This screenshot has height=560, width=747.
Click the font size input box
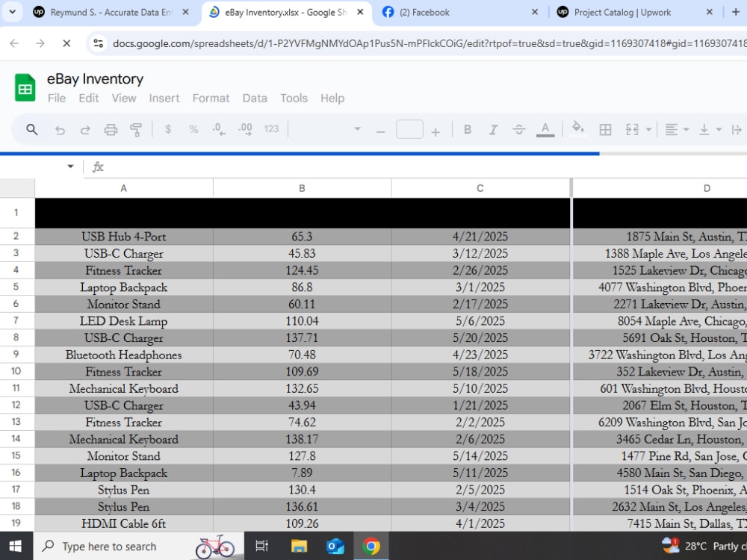409,129
